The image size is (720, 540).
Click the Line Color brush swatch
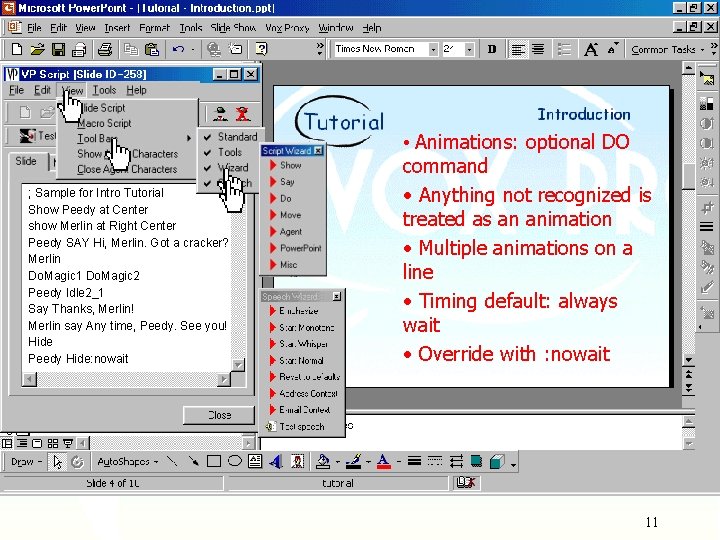click(354, 461)
